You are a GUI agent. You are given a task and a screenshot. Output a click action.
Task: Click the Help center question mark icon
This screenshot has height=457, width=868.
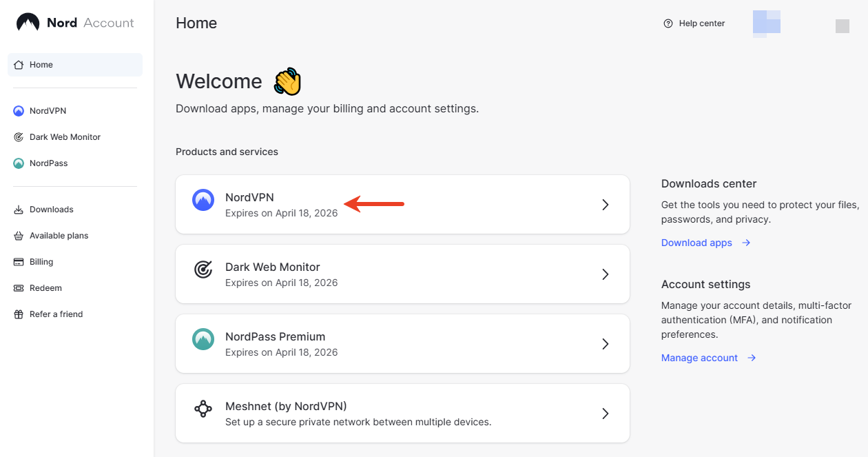(x=668, y=23)
